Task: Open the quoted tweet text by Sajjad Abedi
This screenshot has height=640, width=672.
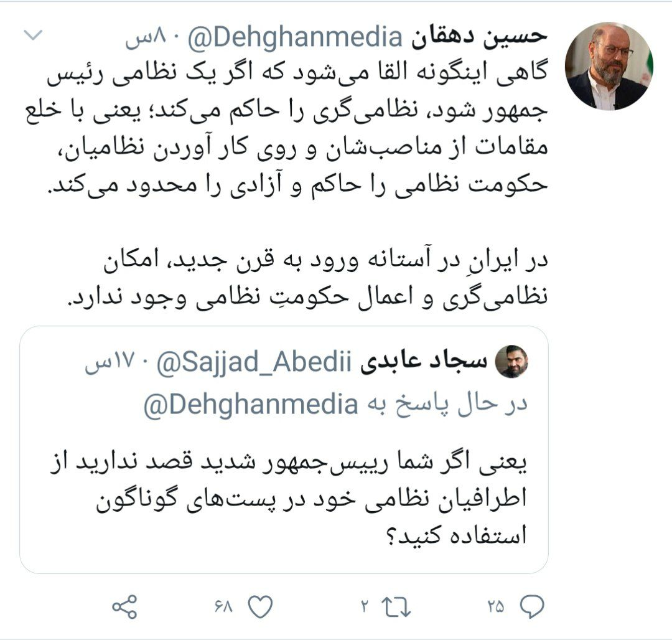Action: coord(289,499)
